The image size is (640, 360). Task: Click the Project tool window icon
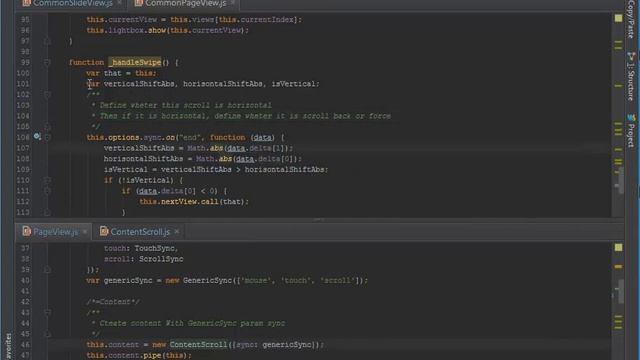[x=631, y=118]
